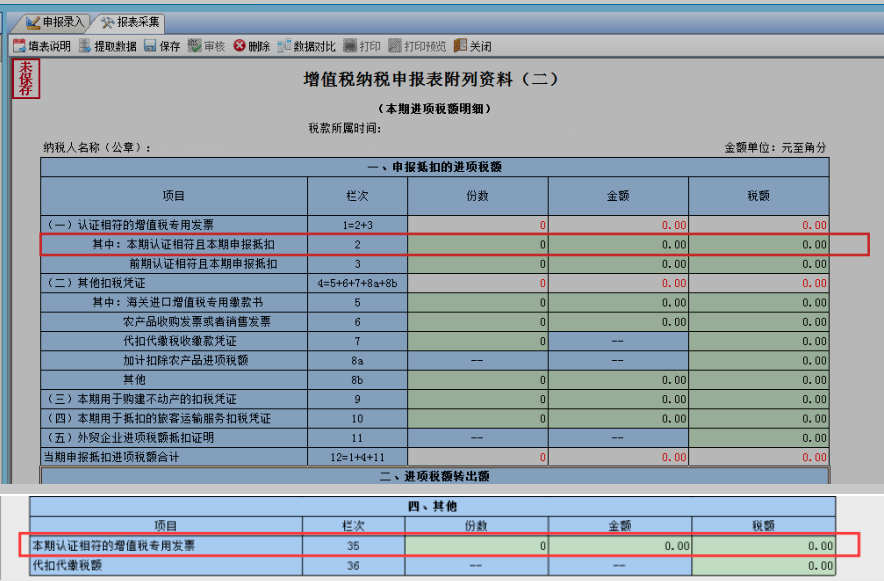Click 金额 field in row 35

click(620, 545)
